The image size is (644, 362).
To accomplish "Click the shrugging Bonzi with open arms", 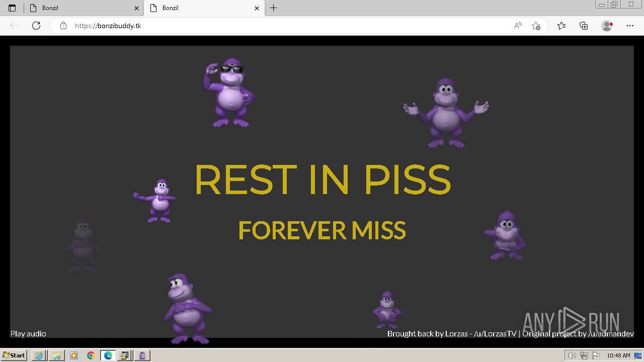I will pos(446,113).
